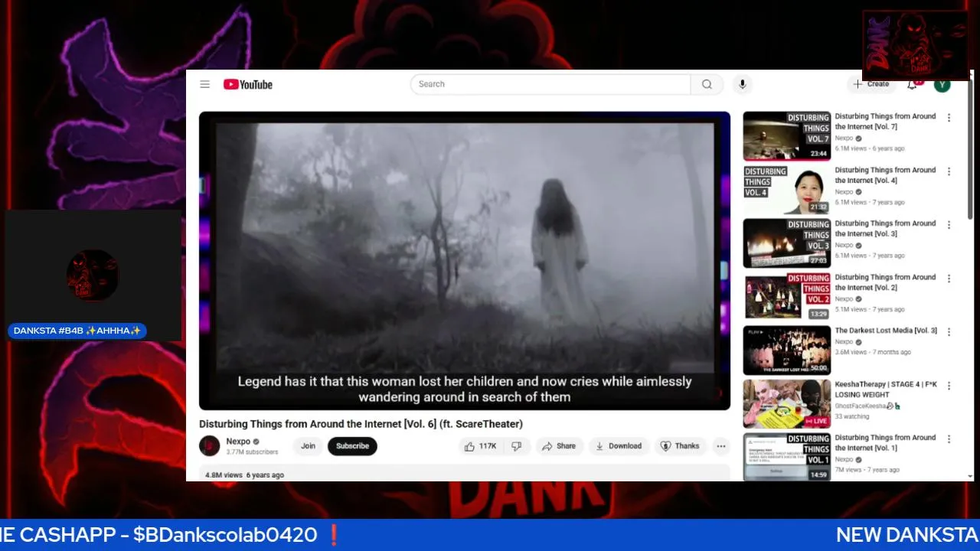Image resolution: width=980 pixels, height=551 pixels.
Task: Open options for Vol. 3 video
Action: tap(949, 225)
